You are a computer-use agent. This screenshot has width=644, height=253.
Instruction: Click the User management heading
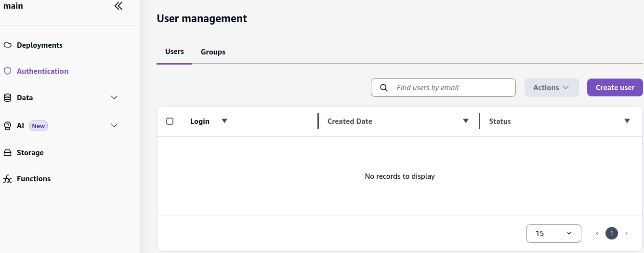coord(202,18)
